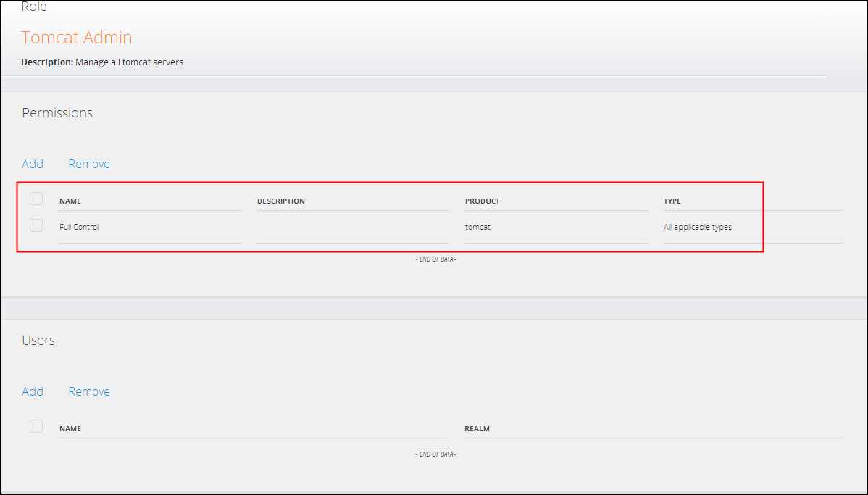Click the Manage all tomcat servers description

(129, 62)
